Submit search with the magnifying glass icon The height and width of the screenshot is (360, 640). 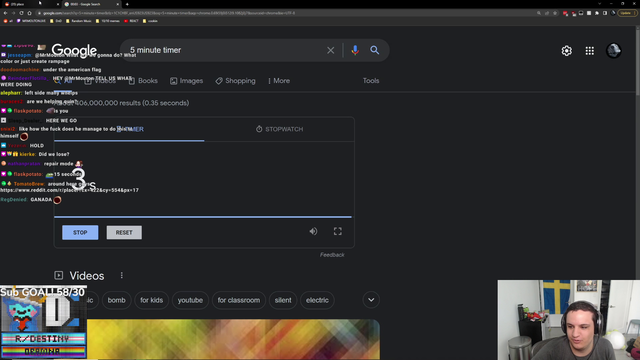coord(375,50)
